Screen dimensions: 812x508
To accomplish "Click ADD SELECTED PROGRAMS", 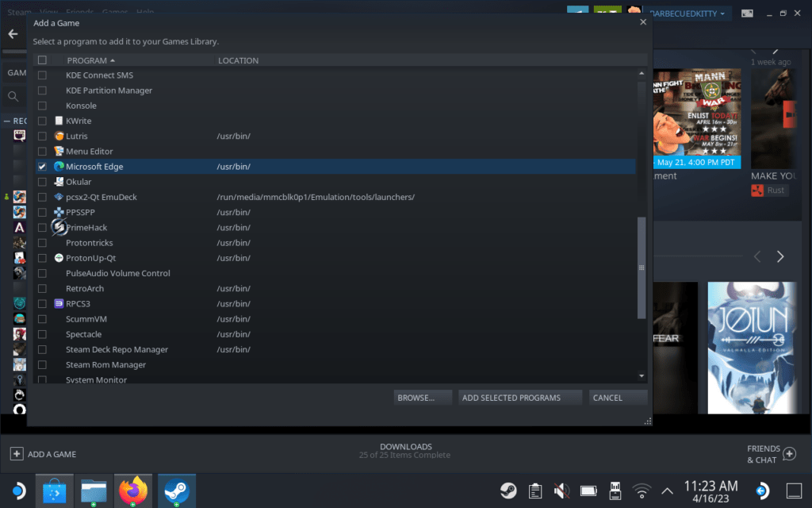I will tap(519, 397).
